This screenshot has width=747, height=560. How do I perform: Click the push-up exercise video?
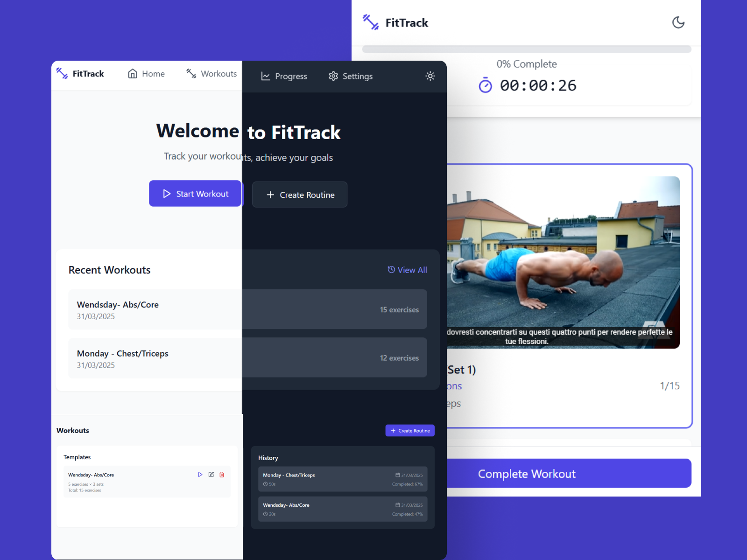point(563,261)
